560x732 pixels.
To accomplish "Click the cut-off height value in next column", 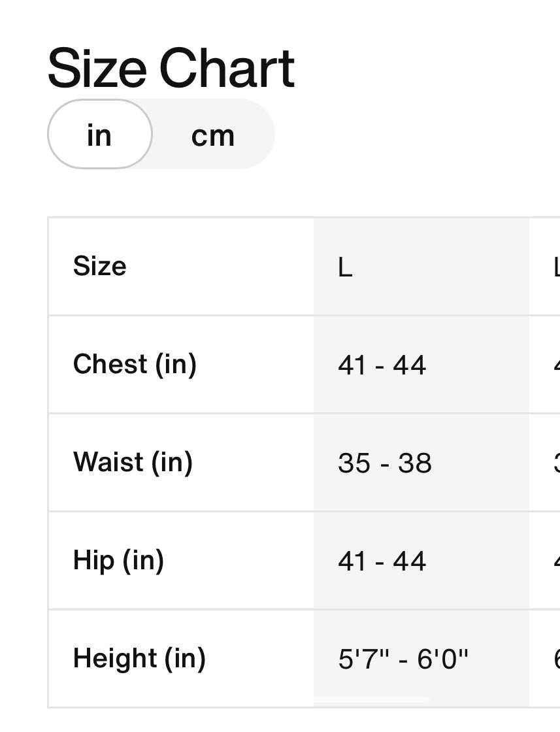I will pyautogui.click(x=556, y=659).
